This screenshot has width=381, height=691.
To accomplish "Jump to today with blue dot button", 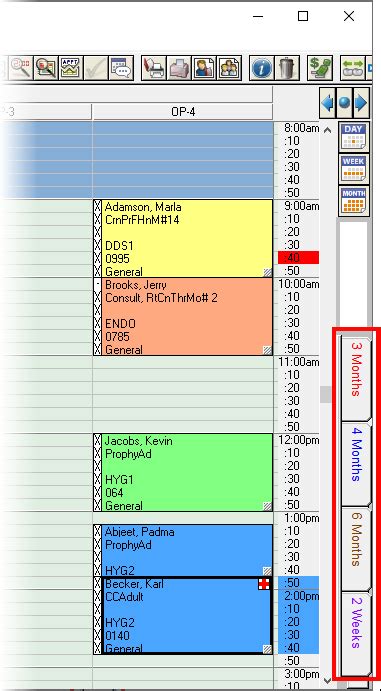I will (x=344, y=103).
